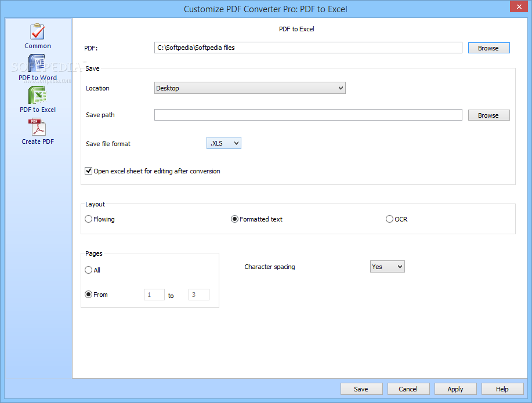Click the Create PDF label

38,141
